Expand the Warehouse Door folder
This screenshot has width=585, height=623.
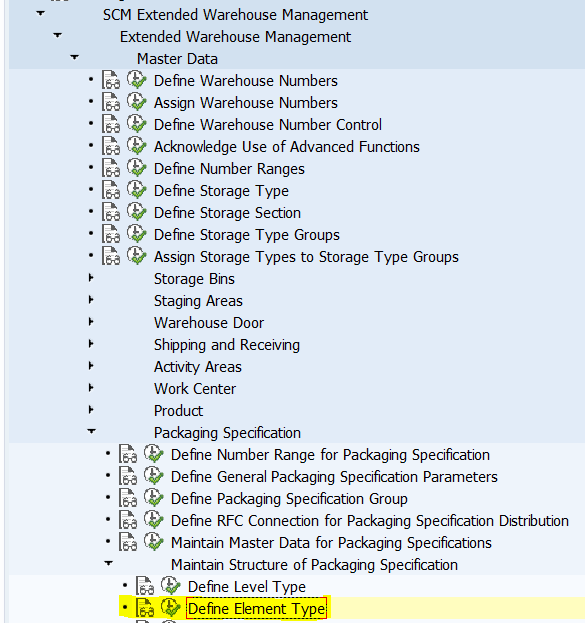(91, 322)
